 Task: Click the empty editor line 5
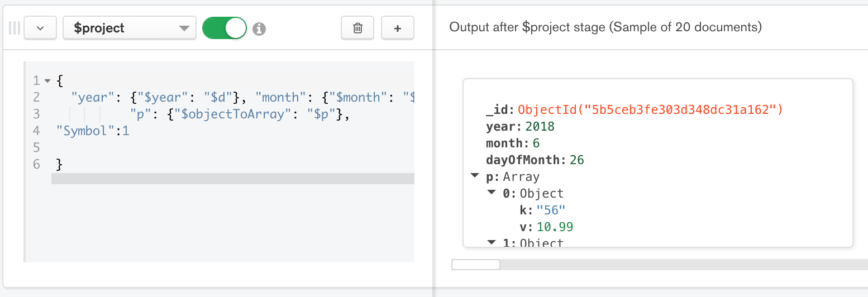[233, 148]
